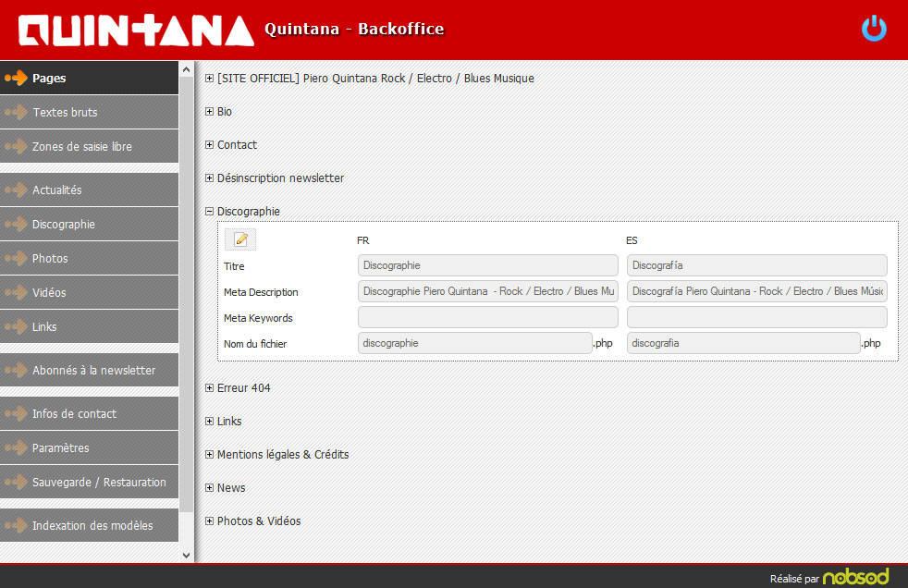Expand the Erreur 404 entry
Image resolution: width=908 pixels, height=588 pixels.
point(210,387)
